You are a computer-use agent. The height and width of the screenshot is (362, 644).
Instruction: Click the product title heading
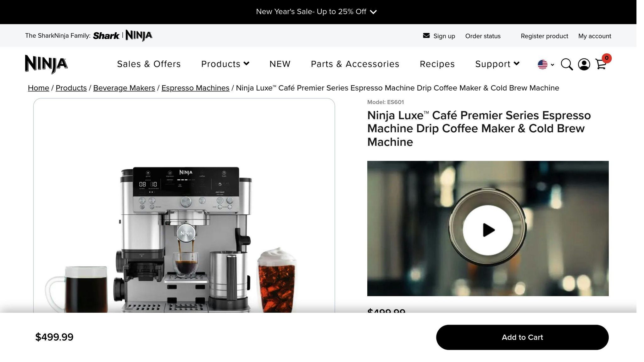pos(479,129)
